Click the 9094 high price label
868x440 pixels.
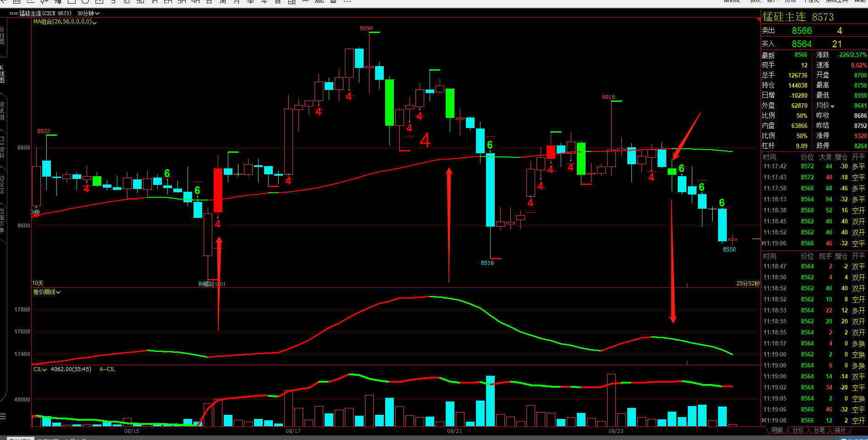(366, 28)
